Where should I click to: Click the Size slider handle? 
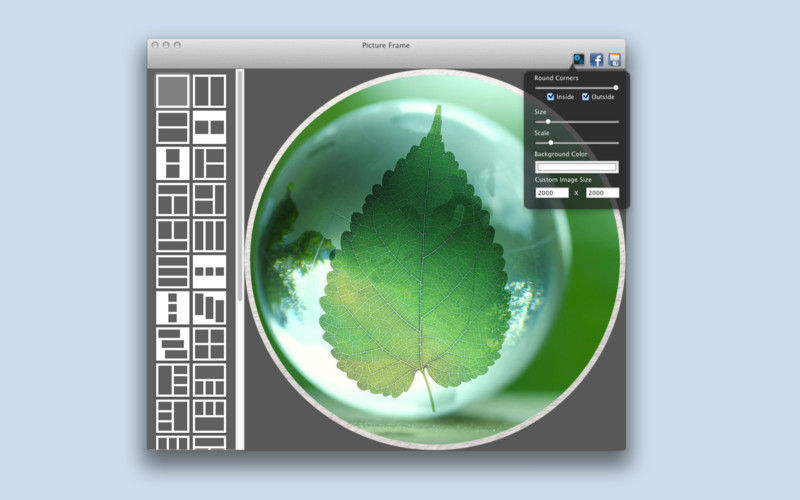tap(548, 121)
